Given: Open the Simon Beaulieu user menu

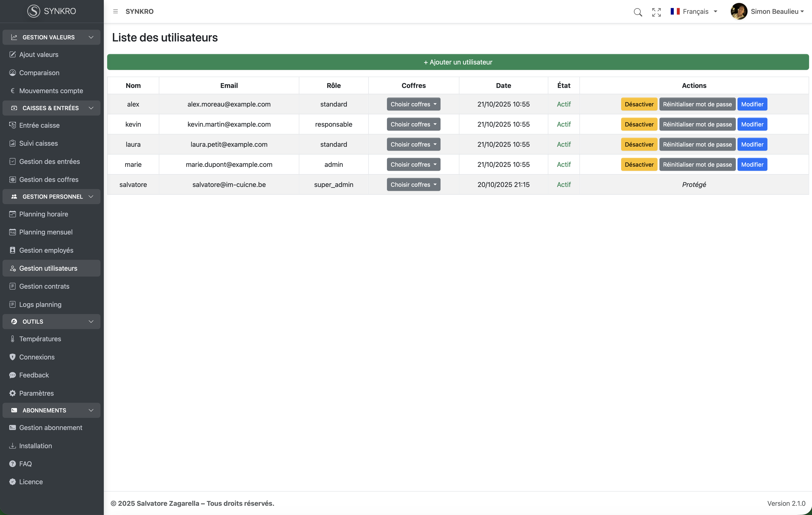Looking at the screenshot, I should [767, 12].
